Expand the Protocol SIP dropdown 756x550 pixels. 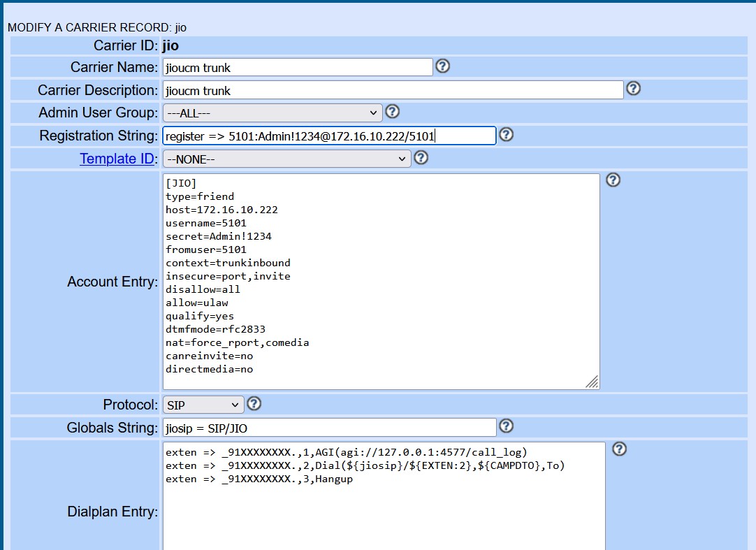[x=203, y=405]
